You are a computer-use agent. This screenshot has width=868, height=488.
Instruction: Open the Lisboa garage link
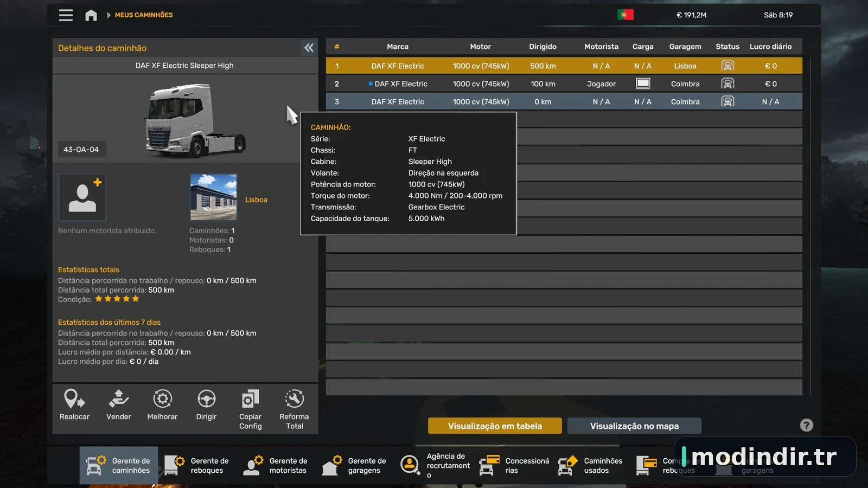point(256,200)
